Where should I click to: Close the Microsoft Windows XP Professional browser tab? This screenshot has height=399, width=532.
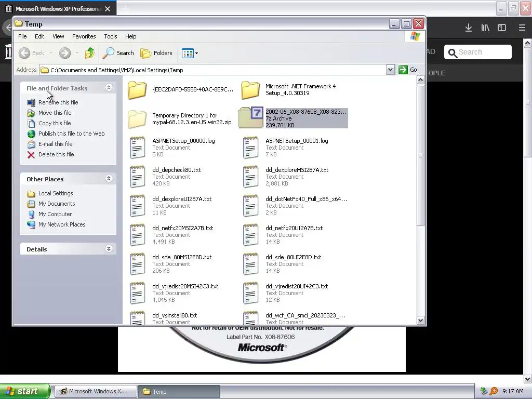click(108, 9)
